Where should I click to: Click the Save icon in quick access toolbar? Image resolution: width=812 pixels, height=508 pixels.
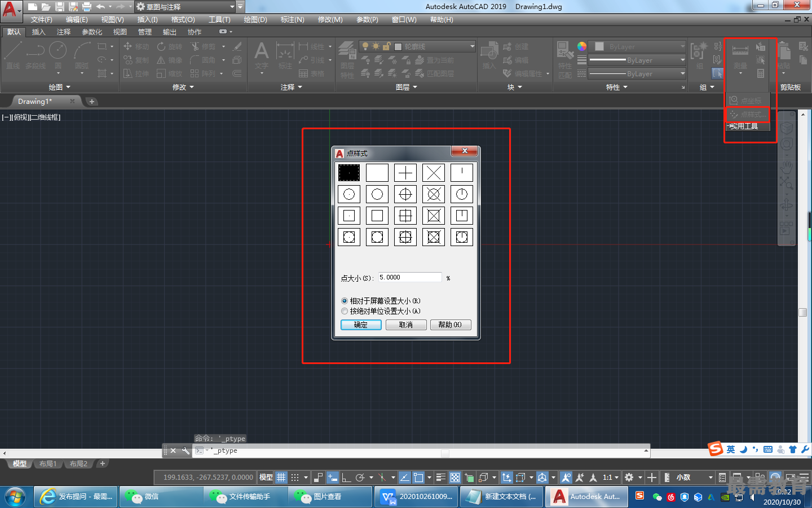click(x=60, y=7)
